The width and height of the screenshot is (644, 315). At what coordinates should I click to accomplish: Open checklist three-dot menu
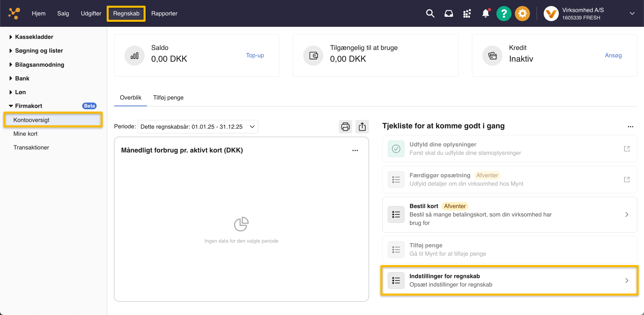[630, 127]
